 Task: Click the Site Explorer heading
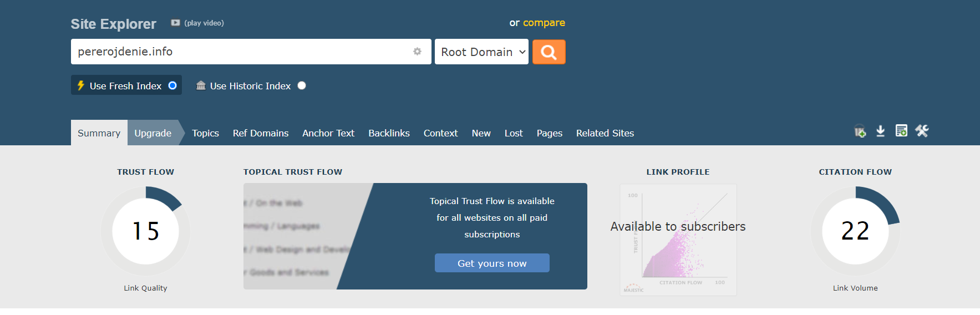pyautogui.click(x=113, y=24)
